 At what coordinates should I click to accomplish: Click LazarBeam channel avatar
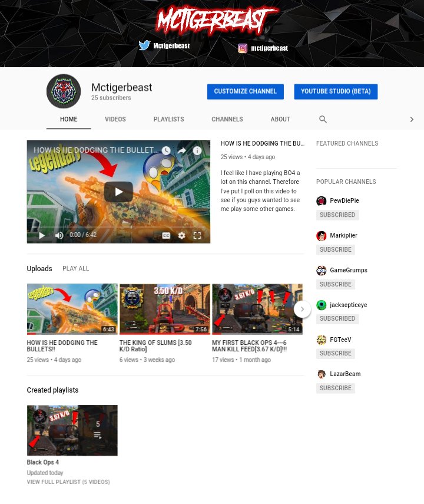pos(321,374)
